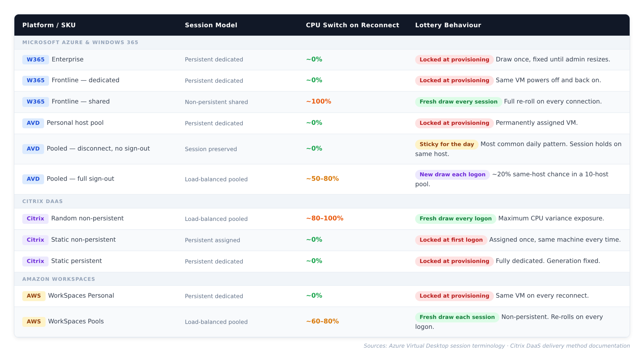Click the ~0% value in the Enterprise row
The height and width of the screenshot is (363, 644).
click(x=314, y=59)
